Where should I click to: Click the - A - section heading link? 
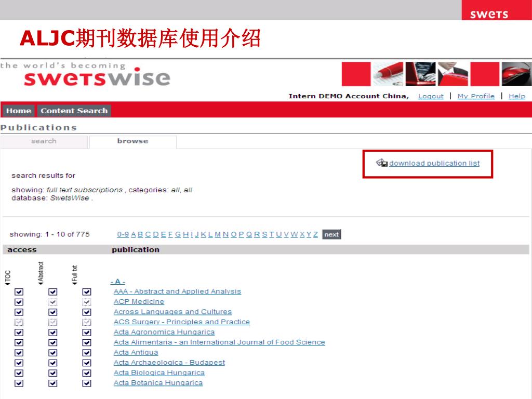[x=118, y=282]
